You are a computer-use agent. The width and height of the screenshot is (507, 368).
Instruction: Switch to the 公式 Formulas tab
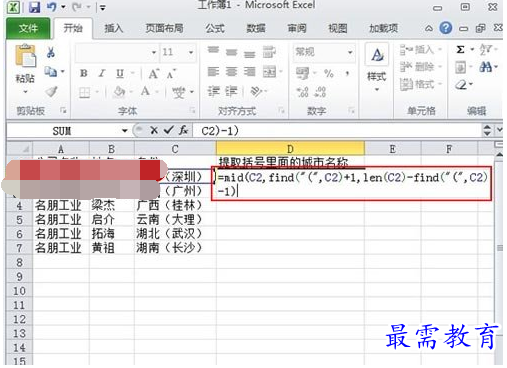click(x=215, y=28)
